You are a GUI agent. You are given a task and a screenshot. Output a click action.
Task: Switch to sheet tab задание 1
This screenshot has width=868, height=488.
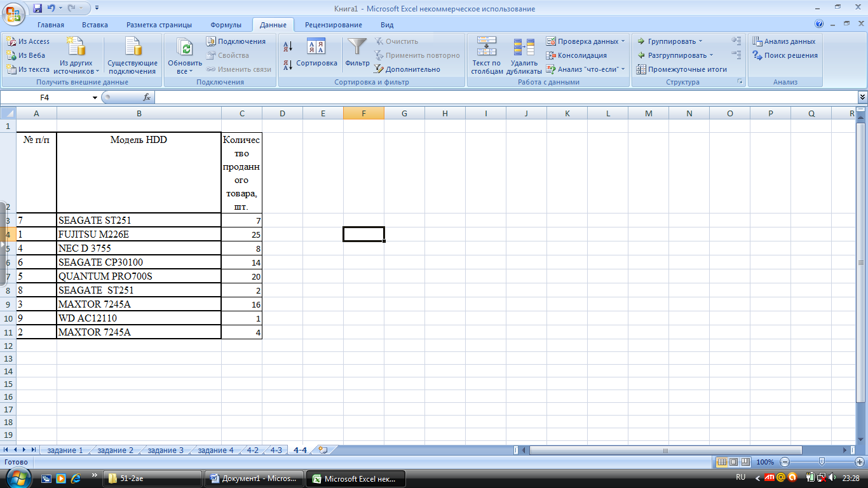(65, 450)
